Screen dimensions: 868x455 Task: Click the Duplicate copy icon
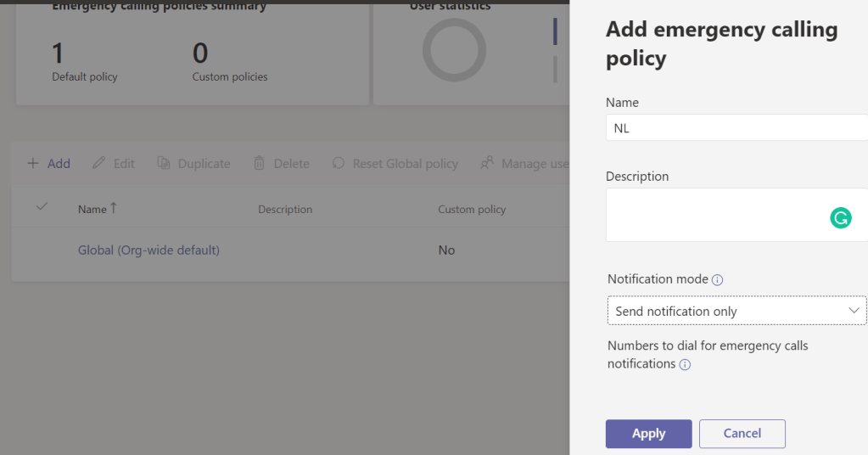pyautogui.click(x=164, y=164)
